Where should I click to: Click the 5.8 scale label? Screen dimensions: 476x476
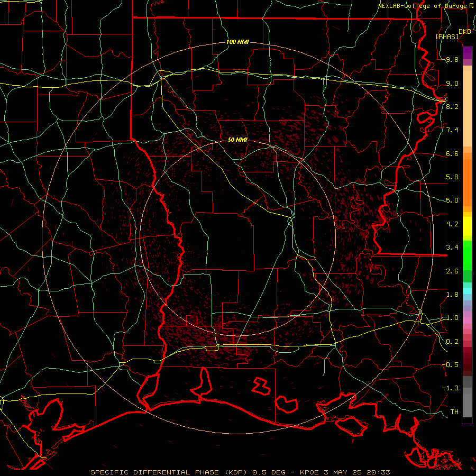(452, 177)
